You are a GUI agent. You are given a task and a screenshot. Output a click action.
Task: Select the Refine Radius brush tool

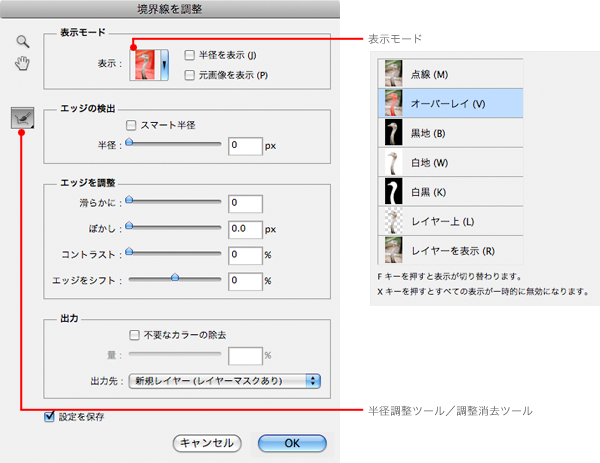[x=22, y=118]
